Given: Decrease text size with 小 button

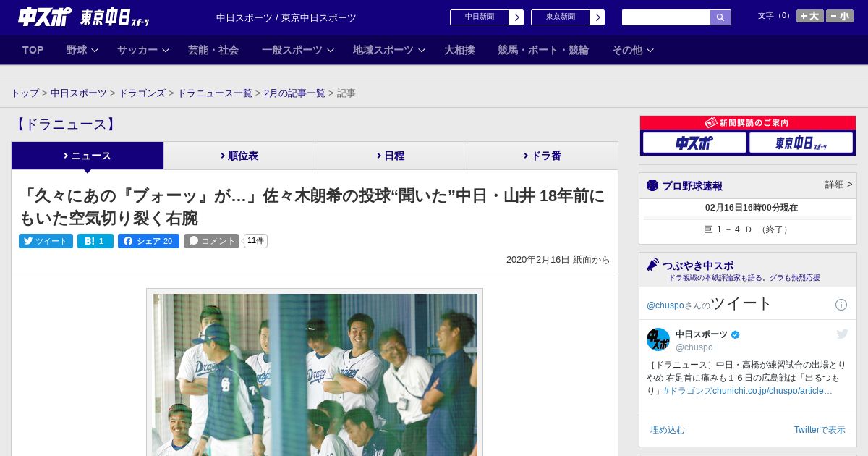Looking at the screenshot, I should (x=840, y=16).
